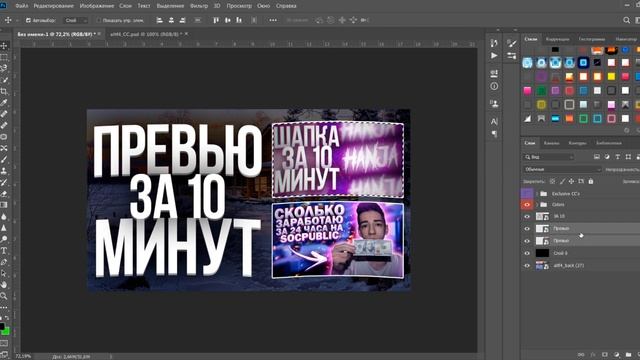This screenshot has width=640, height=360.
Task: Select the Move tool in the toolbox
Action: (x=4, y=46)
